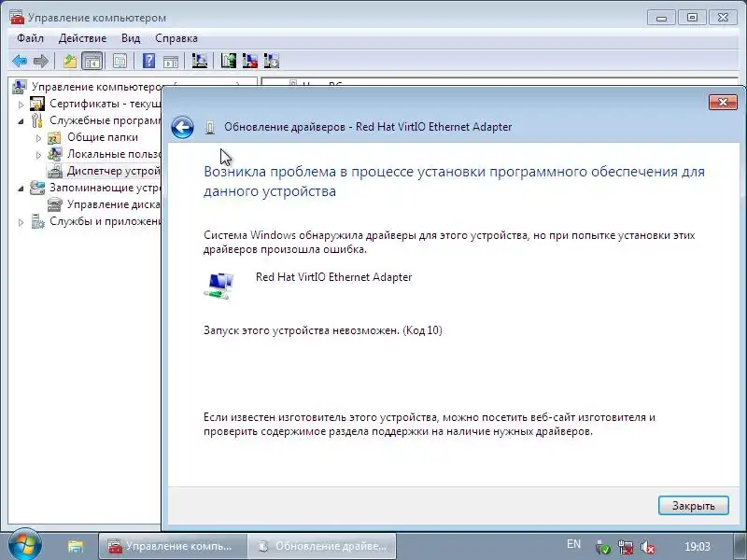
Task: Click the Red Hat VirtIO Ethernet Adapter device name
Action: click(x=333, y=277)
